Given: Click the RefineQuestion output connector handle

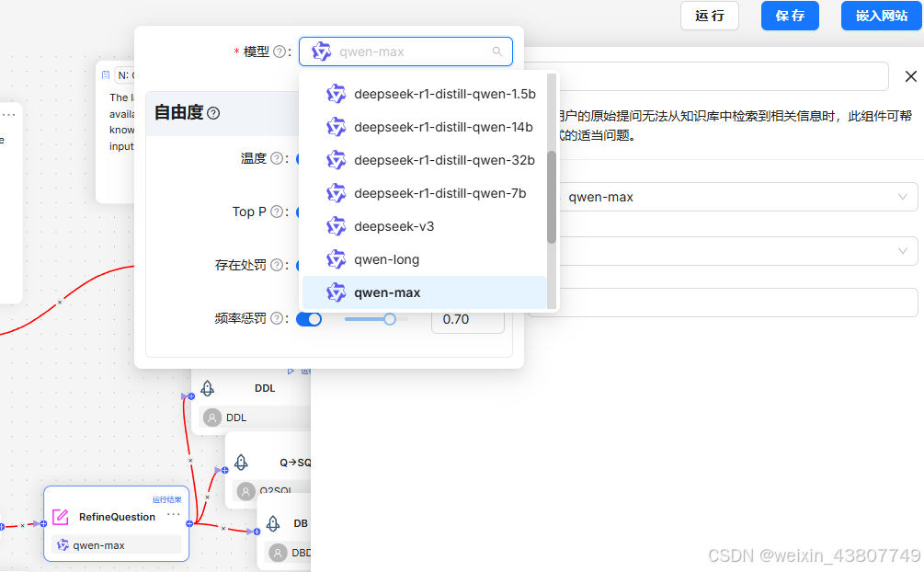Looking at the screenshot, I should [x=189, y=523].
